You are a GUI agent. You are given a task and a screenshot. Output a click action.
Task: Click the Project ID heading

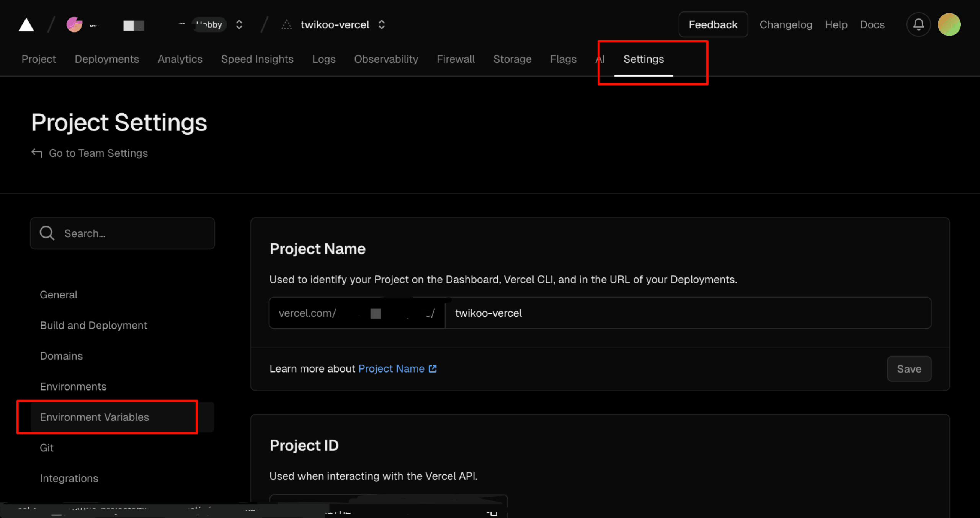pyautogui.click(x=304, y=445)
